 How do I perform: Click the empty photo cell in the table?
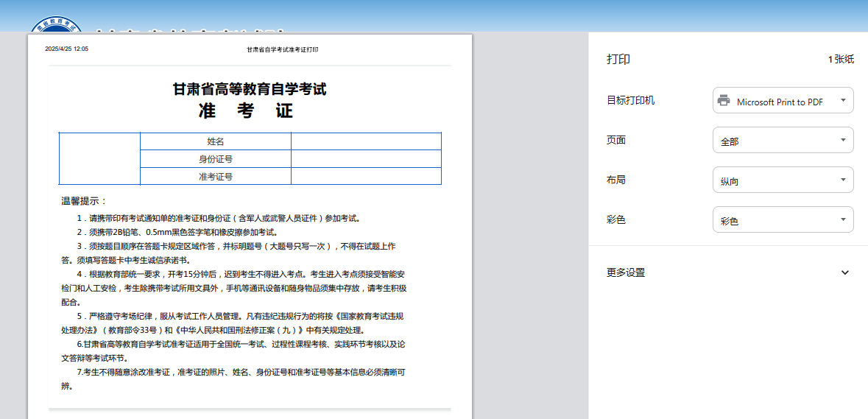pyautogui.click(x=99, y=158)
